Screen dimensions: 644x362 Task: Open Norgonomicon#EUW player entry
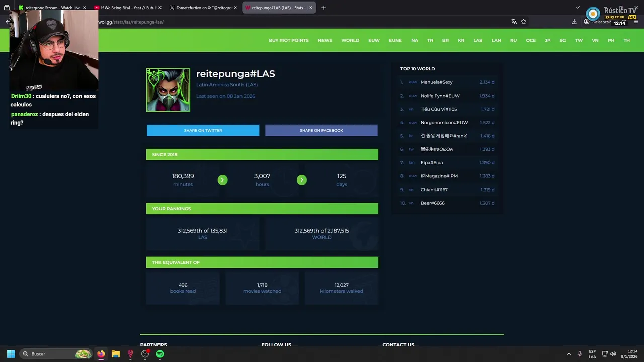[444, 122]
